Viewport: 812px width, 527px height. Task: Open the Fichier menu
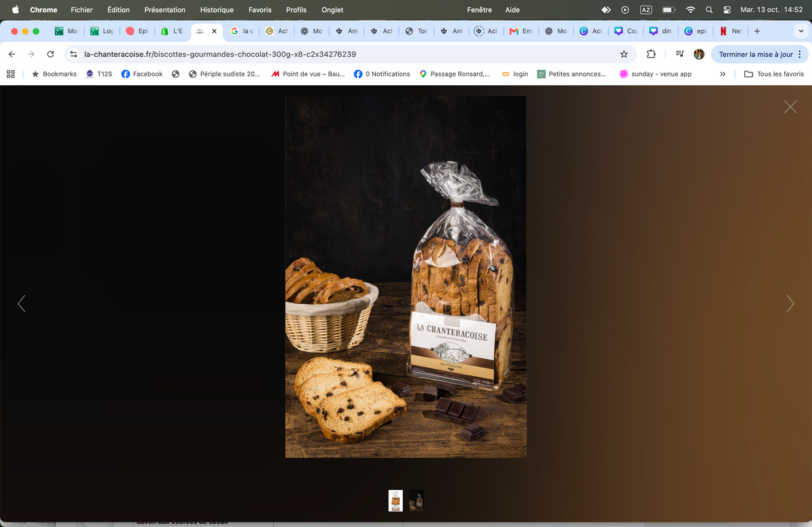(x=82, y=9)
